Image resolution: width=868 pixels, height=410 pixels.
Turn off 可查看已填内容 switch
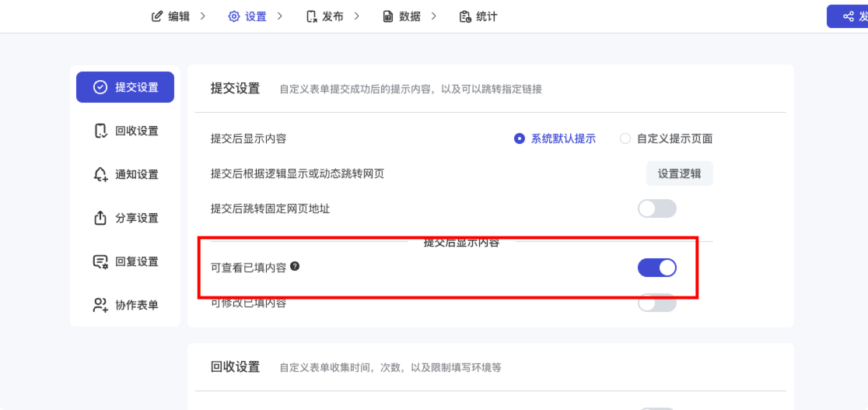pyautogui.click(x=657, y=268)
